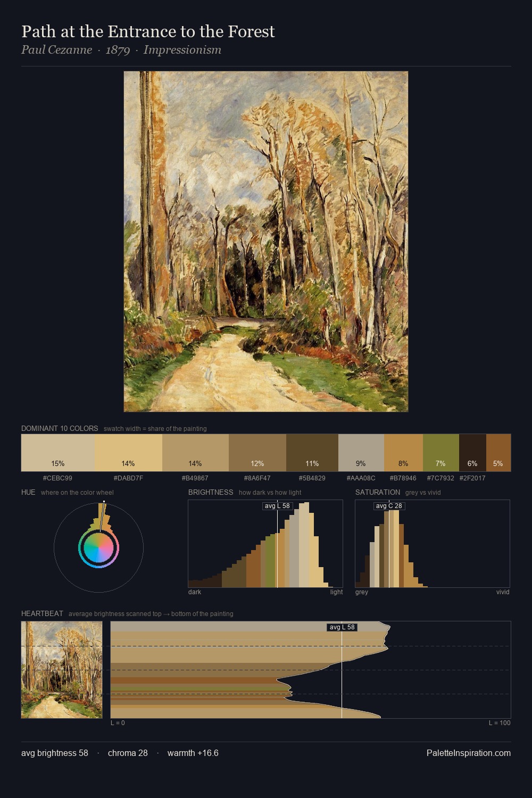The image size is (532, 798).
Task: Click the 'avg L 58' label in brightness chart
Action: coord(278,506)
